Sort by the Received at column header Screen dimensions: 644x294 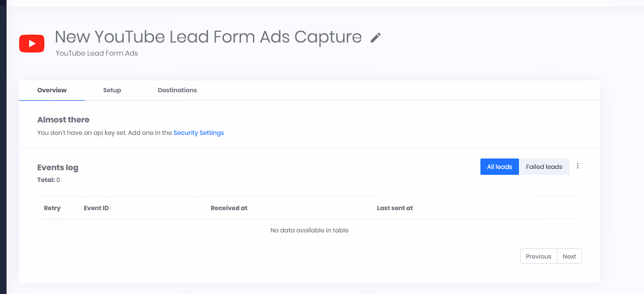pyautogui.click(x=229, y=208)
